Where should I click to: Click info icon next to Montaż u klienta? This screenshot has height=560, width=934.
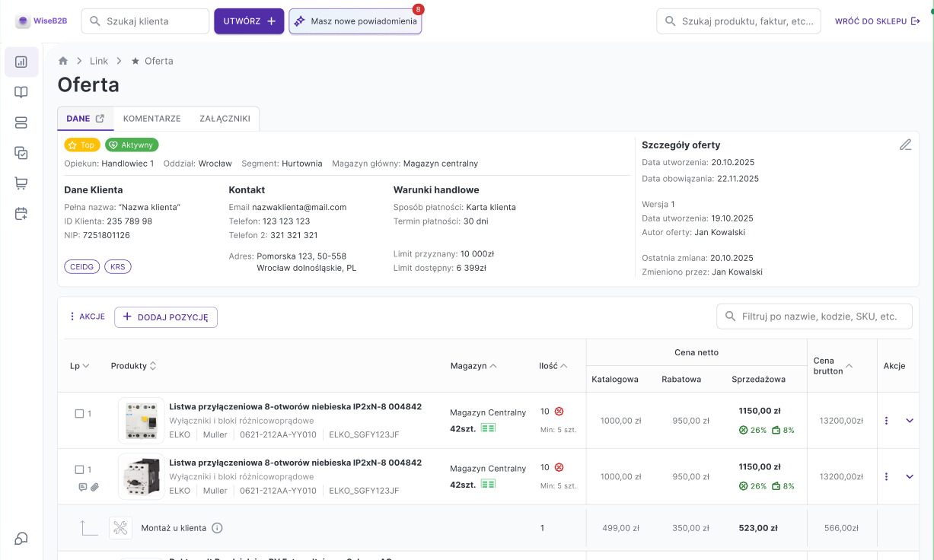(x=217, y=528)
